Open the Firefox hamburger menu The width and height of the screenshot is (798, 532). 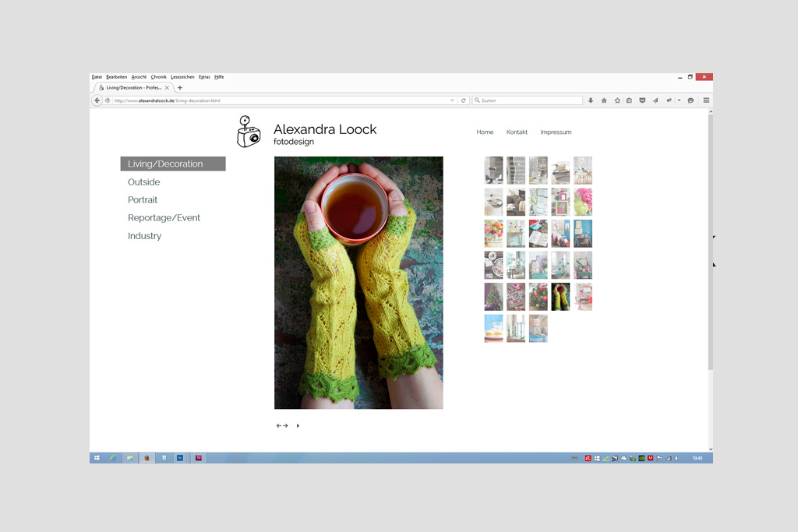(706, 100)
